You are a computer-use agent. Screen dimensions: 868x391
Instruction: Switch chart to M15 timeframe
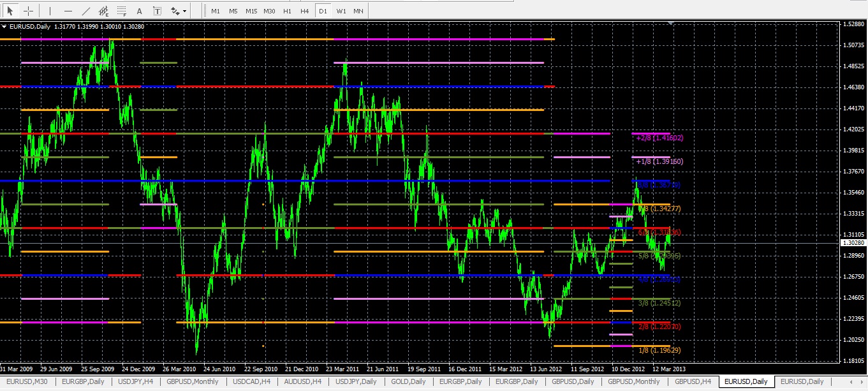251,11
